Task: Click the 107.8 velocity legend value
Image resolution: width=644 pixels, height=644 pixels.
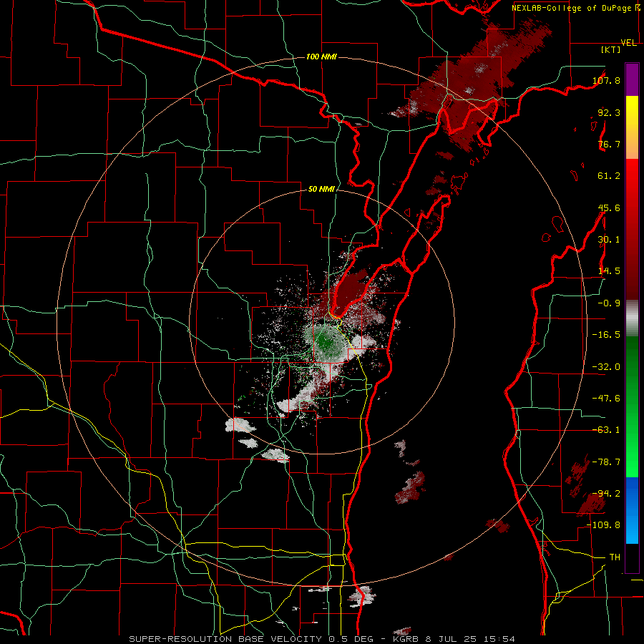Action: pos(606,80)
